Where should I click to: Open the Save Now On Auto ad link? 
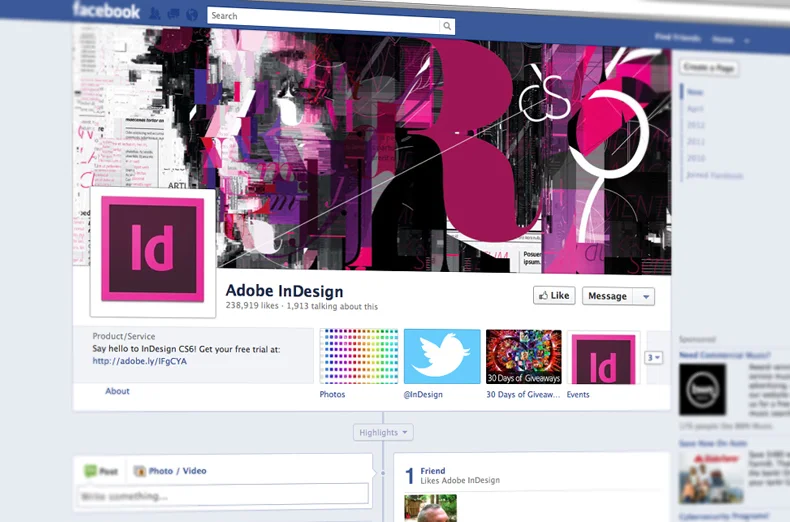[x=713, y=443]
